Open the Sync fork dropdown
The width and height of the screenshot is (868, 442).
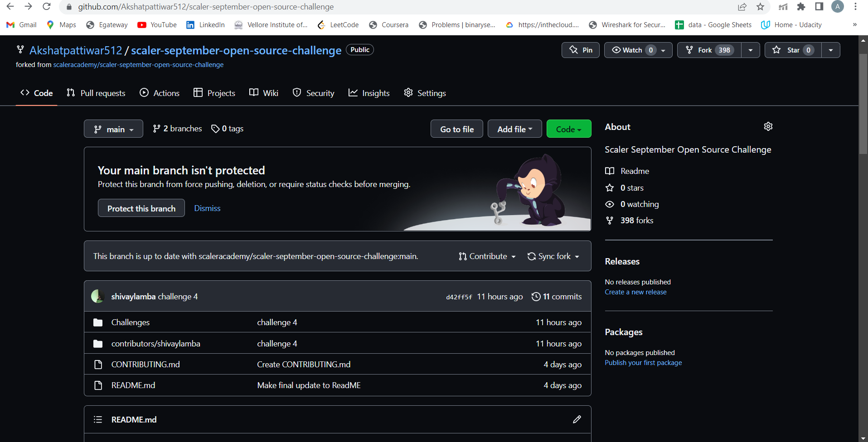point(553,256)
